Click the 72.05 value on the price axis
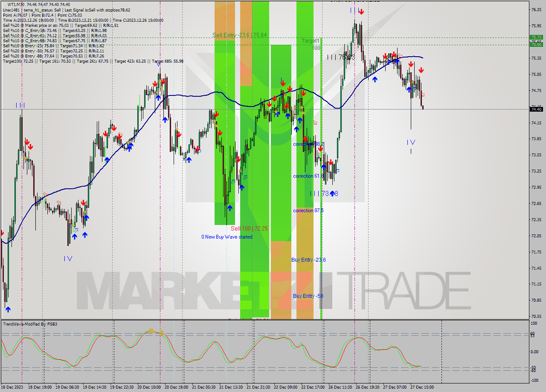This screenshot has height=392, width=546. point(536,236)
